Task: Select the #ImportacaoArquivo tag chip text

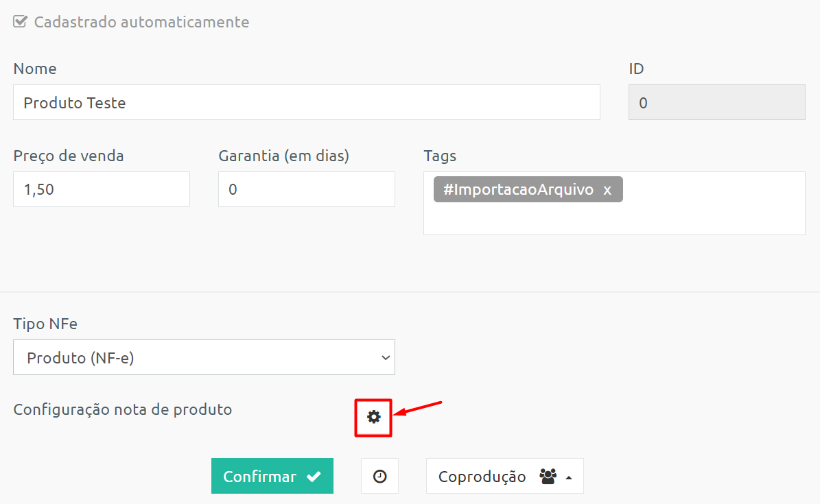Action: click(x=518, y=189)
